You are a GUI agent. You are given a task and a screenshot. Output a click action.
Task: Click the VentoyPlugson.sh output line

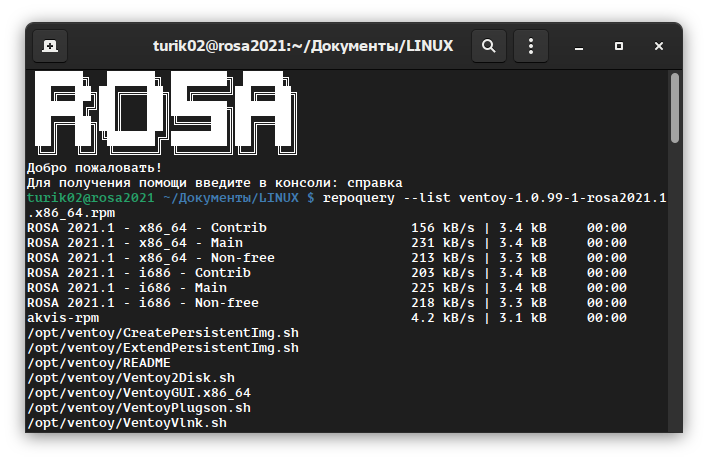[x=138, y=408]
